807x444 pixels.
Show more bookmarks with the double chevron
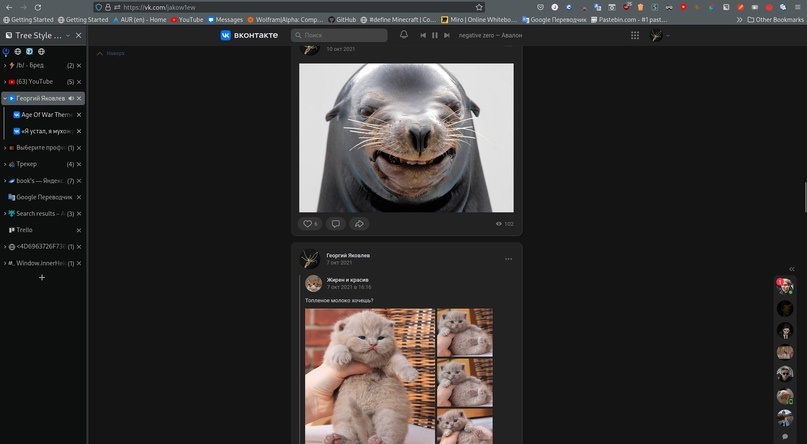[x=740, y=20]
